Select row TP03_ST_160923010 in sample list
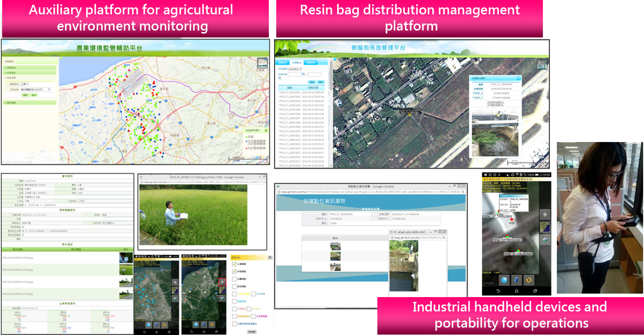 click(x=302, y=131)
